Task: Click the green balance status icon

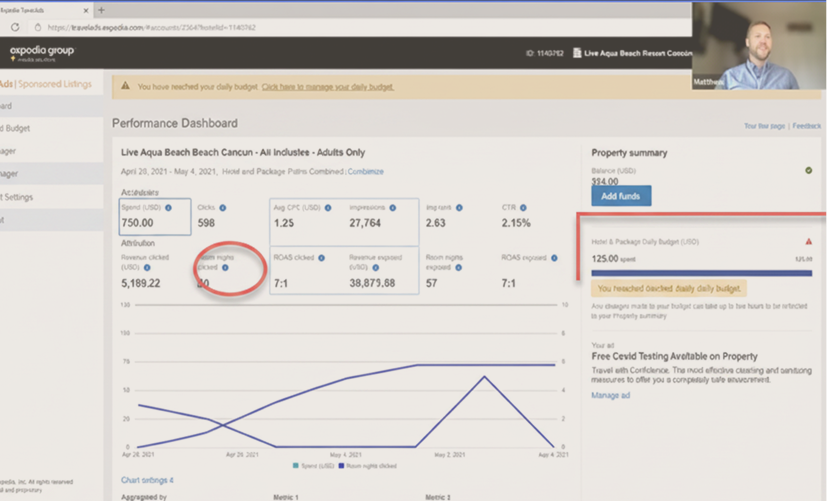Action: click(809, 170)
